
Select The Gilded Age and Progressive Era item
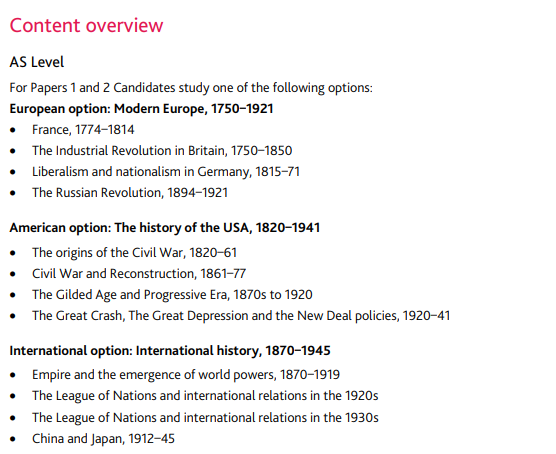pyautogui.click(x=172, y=295)
